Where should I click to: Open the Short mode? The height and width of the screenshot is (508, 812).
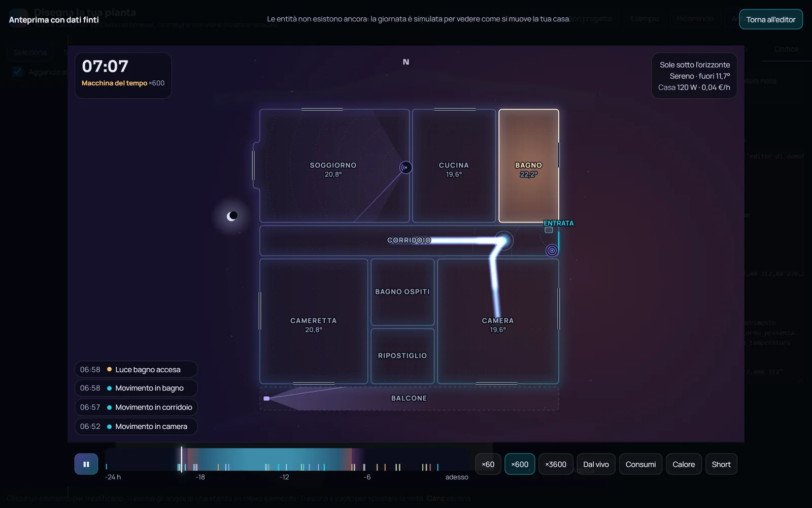(x=721, y=464)
